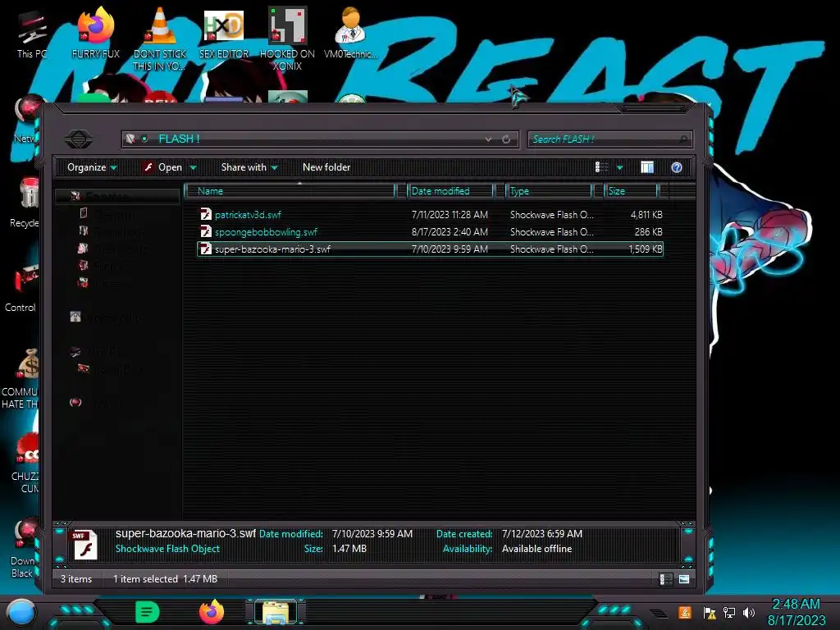This screenshot has height=630, width=840.
Task: Open the Start orb
Action: point(21,612)
